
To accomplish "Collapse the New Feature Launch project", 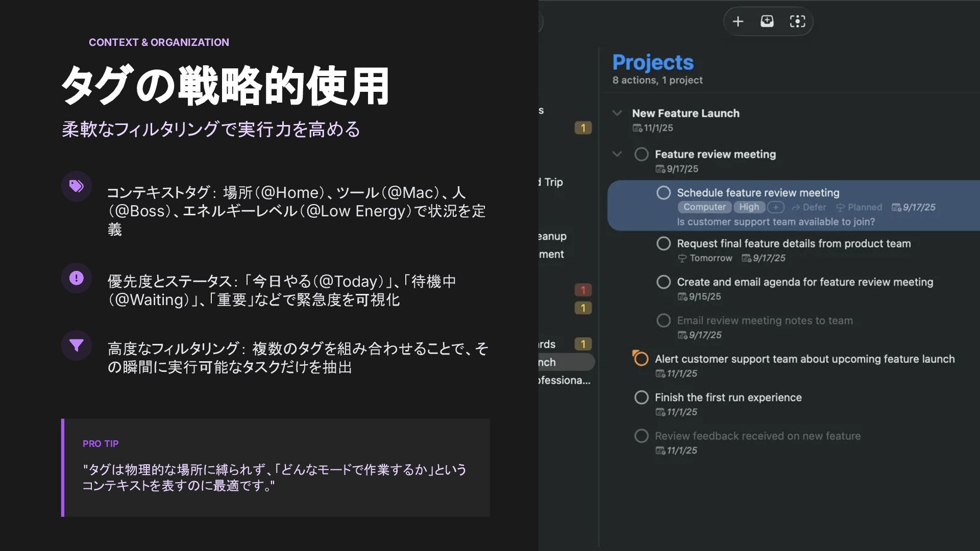I will [x=617, y=113].
